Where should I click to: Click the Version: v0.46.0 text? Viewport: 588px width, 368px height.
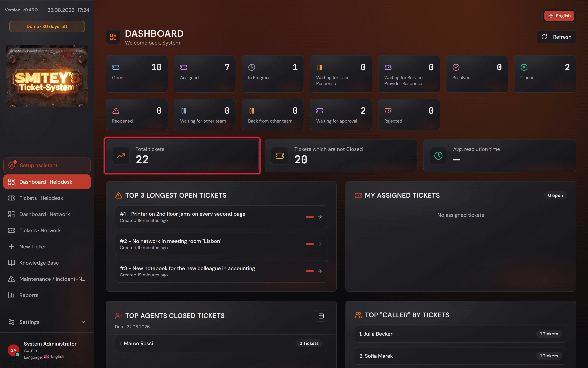21,10
